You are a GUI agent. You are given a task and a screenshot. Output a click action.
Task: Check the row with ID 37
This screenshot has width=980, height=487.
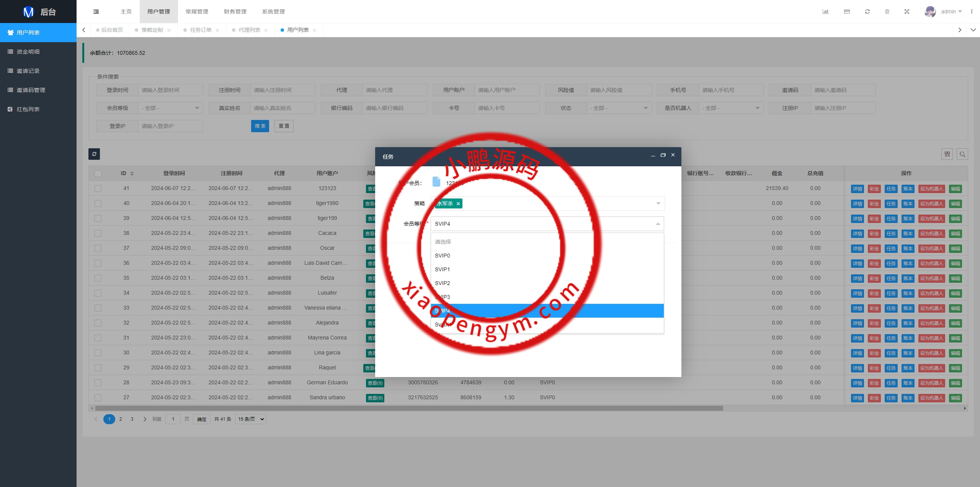(x=98, y=248)
